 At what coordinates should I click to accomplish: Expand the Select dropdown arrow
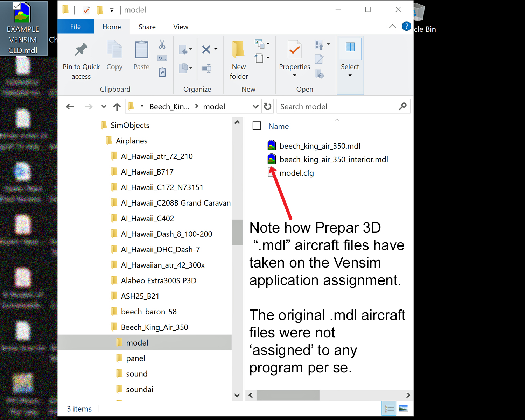point(350,76)
